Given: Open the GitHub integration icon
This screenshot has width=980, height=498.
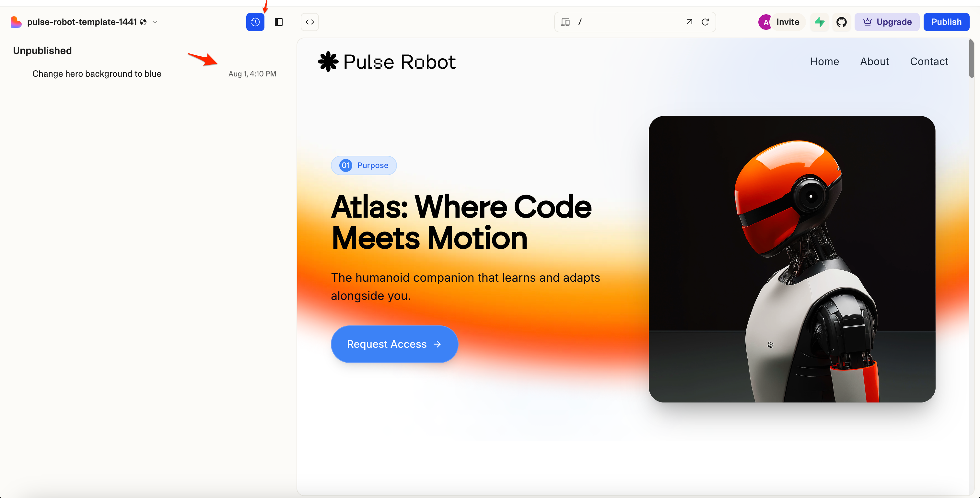Looking at the screenshot, I should click(x=841, y=22).
